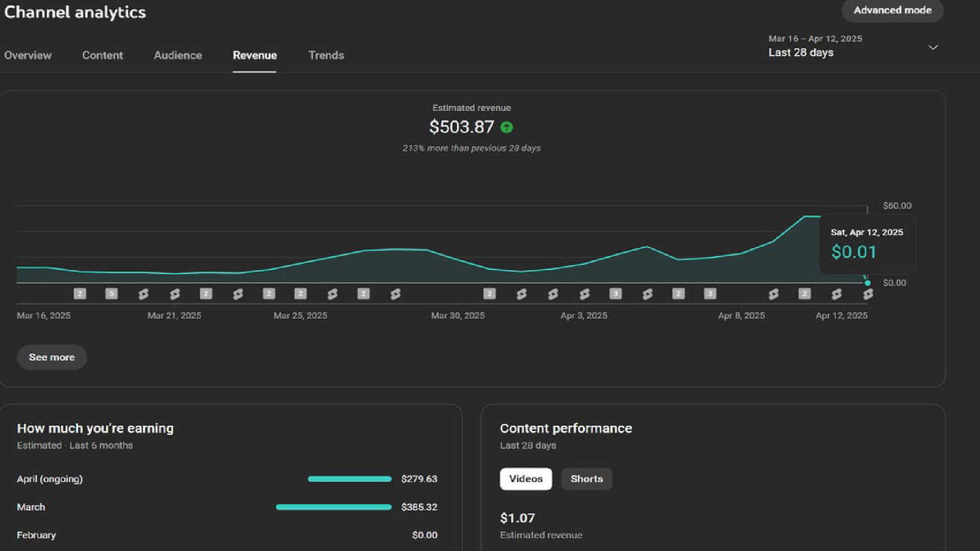Click the 'Content performance' heading
This screenshot has height=551, width=980.
click(x=566, y=429)
